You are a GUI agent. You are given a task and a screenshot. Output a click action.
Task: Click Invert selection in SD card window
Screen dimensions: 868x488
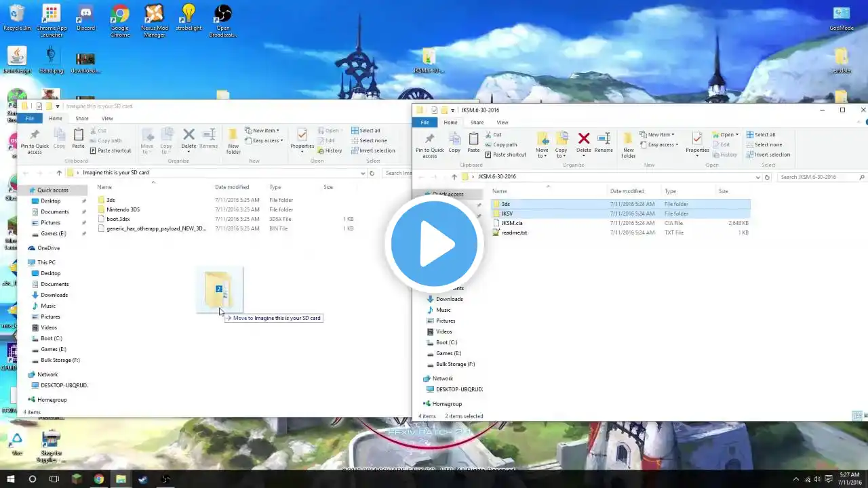373,150
